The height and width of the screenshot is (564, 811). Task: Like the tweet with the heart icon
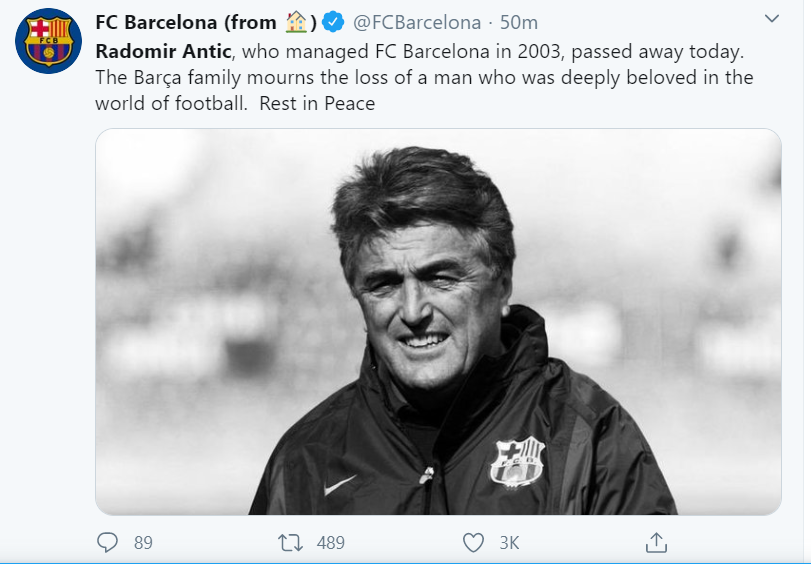coord(474,542)
